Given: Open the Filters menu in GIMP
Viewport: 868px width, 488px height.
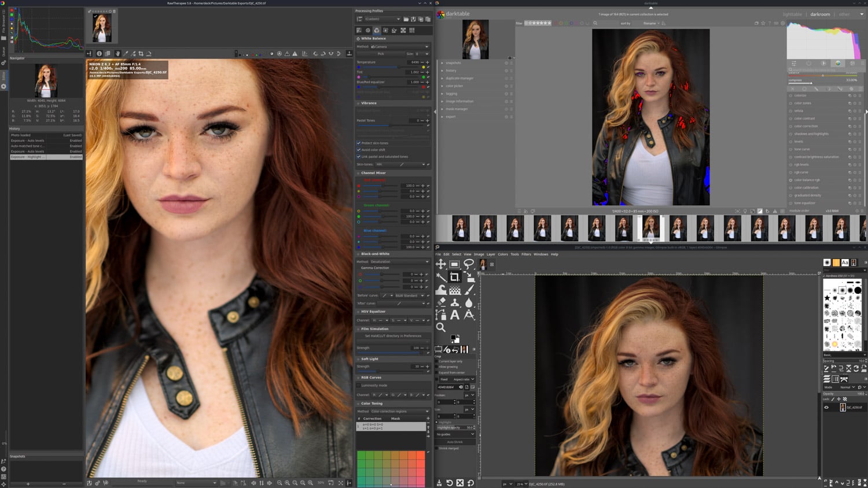Looking at the screenshot, I should [x=526, y=254].
